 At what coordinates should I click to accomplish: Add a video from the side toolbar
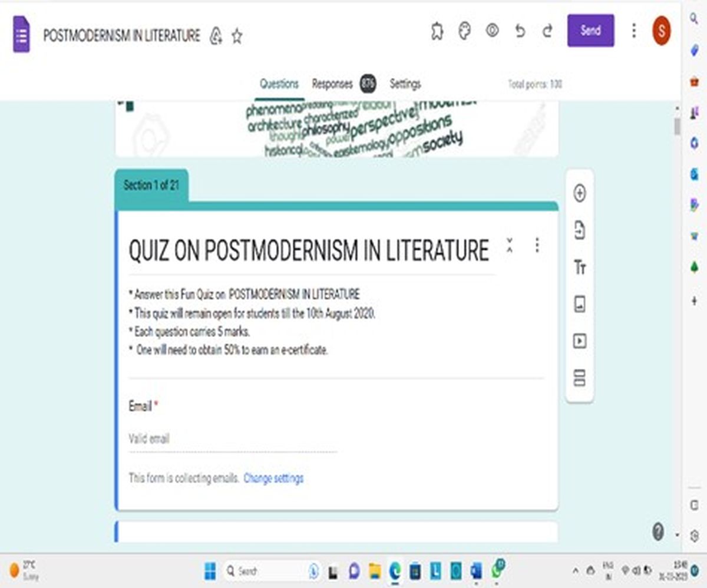580,341
